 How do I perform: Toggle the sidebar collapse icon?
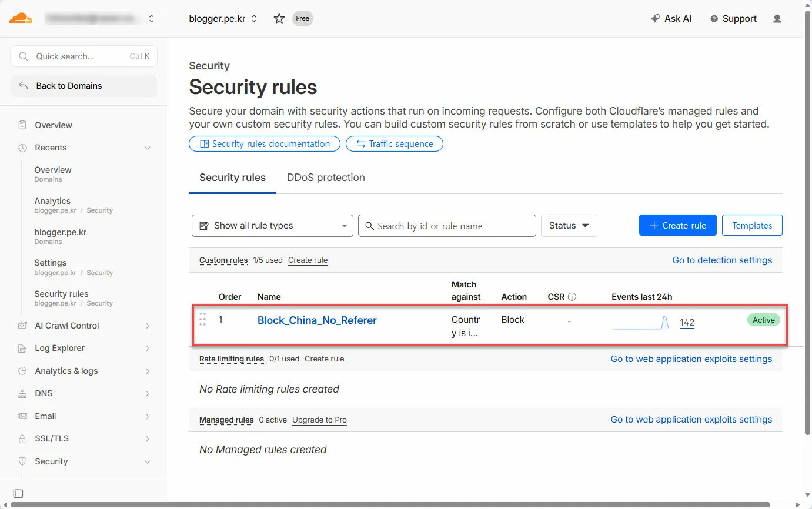(18, 494)
